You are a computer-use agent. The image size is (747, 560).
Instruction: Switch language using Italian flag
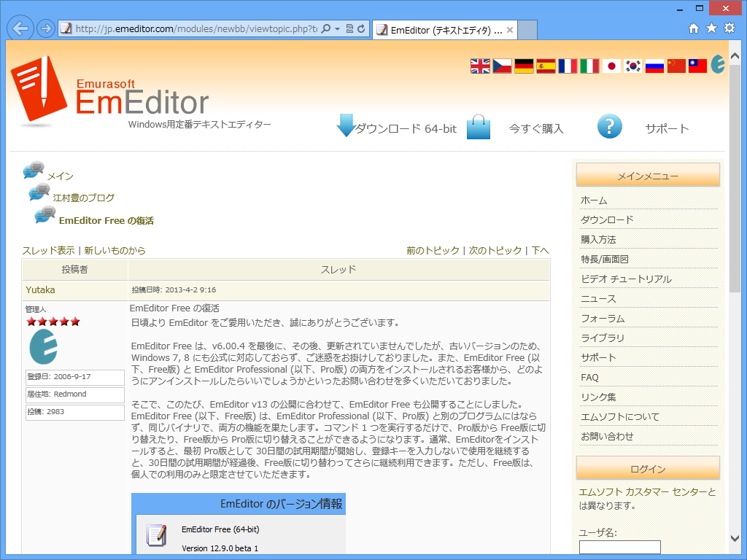click(589, 66)
